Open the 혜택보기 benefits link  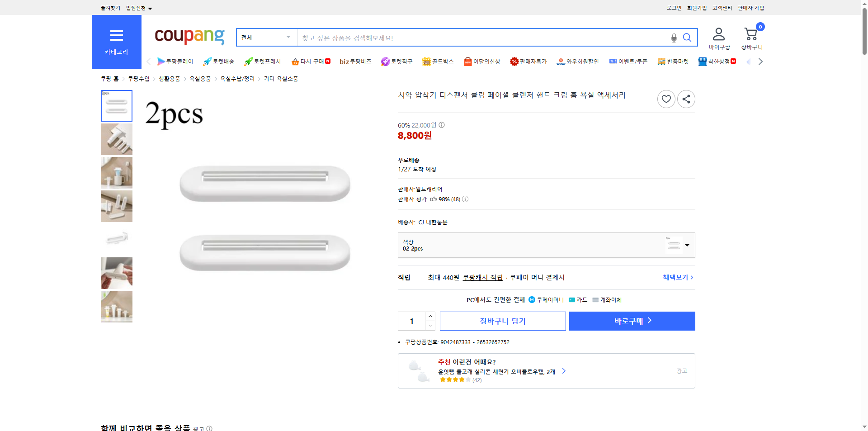[x=676, y=277]
